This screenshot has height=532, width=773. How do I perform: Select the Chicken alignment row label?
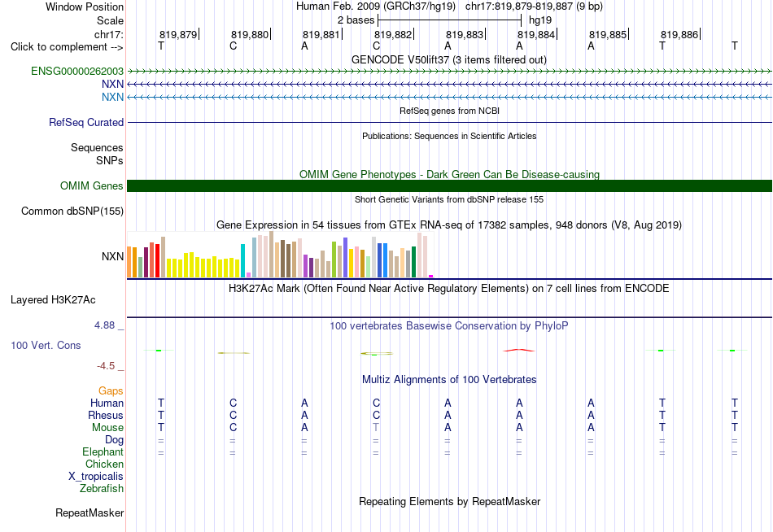click(x=104, y=464)
